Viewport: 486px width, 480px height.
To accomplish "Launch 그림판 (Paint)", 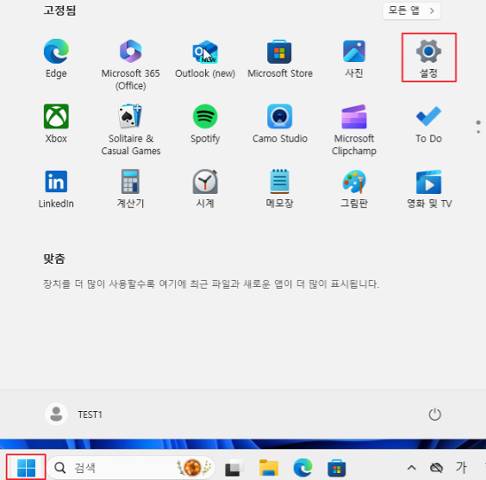I will (354, 189).
